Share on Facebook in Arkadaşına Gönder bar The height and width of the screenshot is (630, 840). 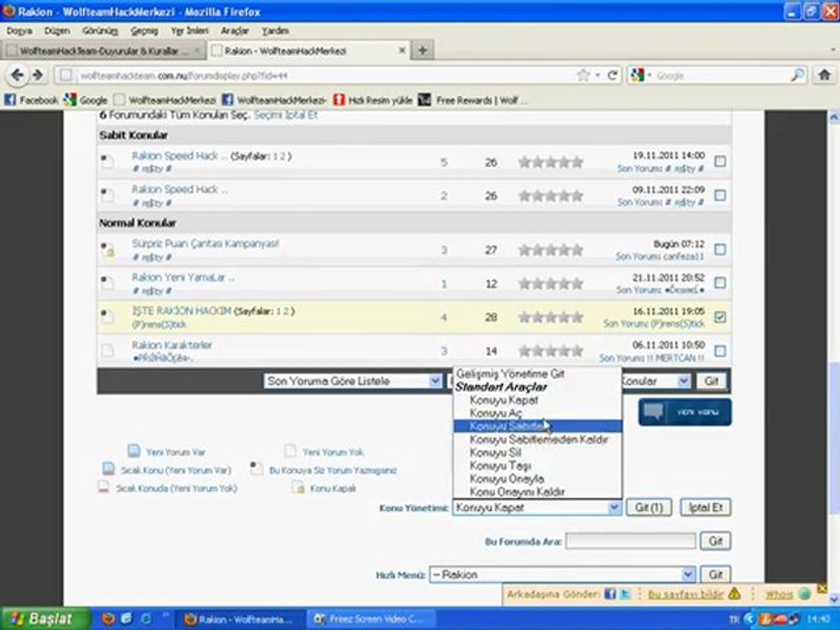click(x=610, y=593)
